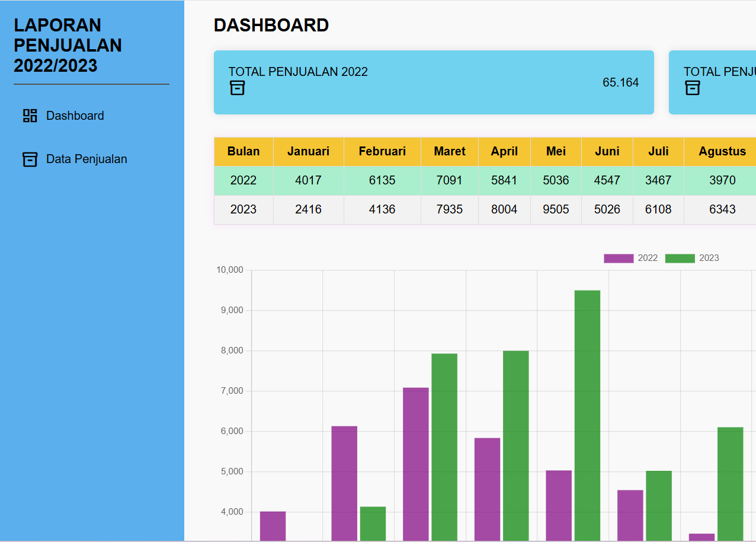This screenshot has width=756, height=542.
Task: Click archive icon in Total Penjualan 2022 card
Action: 237,88
